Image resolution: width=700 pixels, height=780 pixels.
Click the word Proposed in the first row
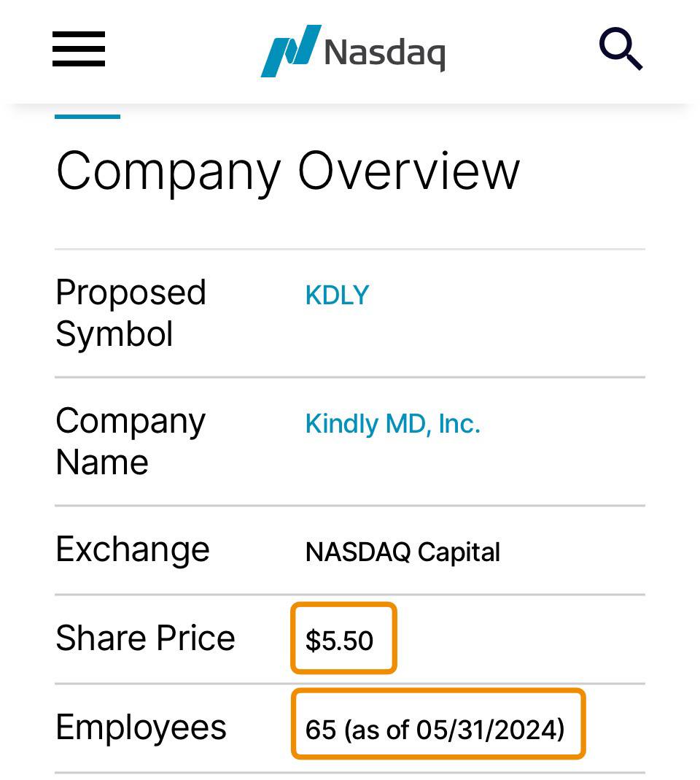click(131, 293)
